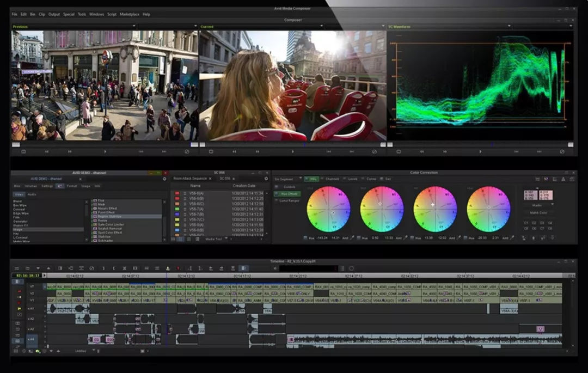Click the right pink color match swatch
Image resolution: width=588 pixels, height=373 pixels.
[x=546, y=194]
